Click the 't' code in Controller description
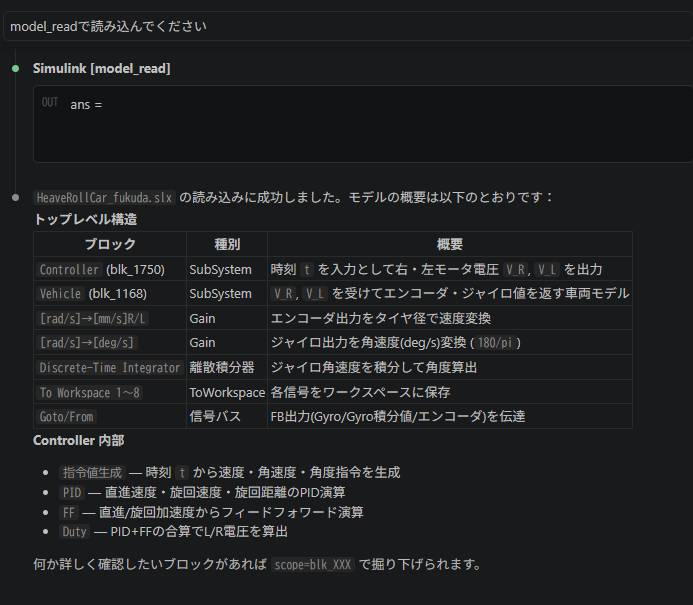 (307, 270)
